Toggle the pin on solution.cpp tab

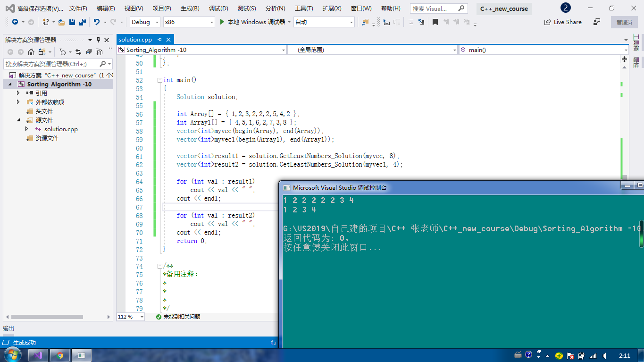click(x=160, y=40)
